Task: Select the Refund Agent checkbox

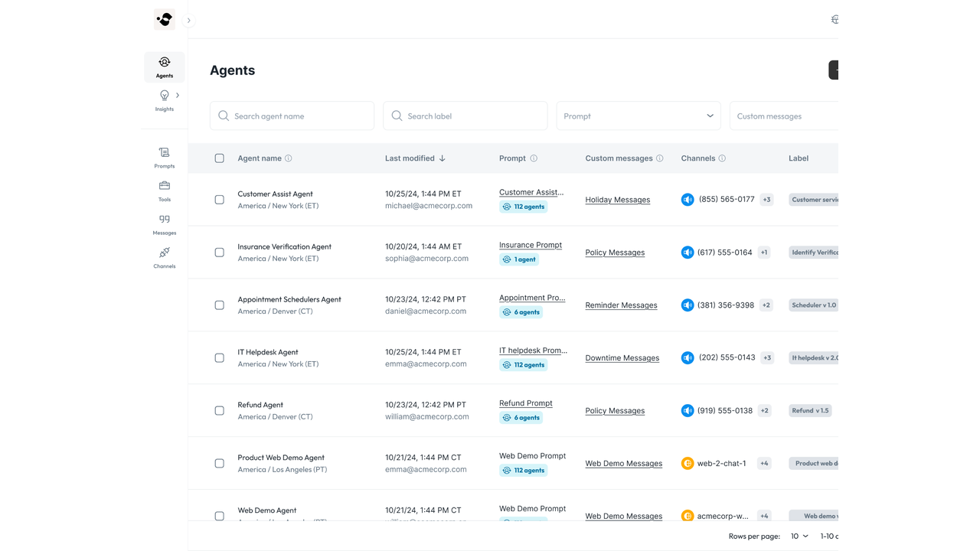Action: pyautogui.click(x=220, y=411)
